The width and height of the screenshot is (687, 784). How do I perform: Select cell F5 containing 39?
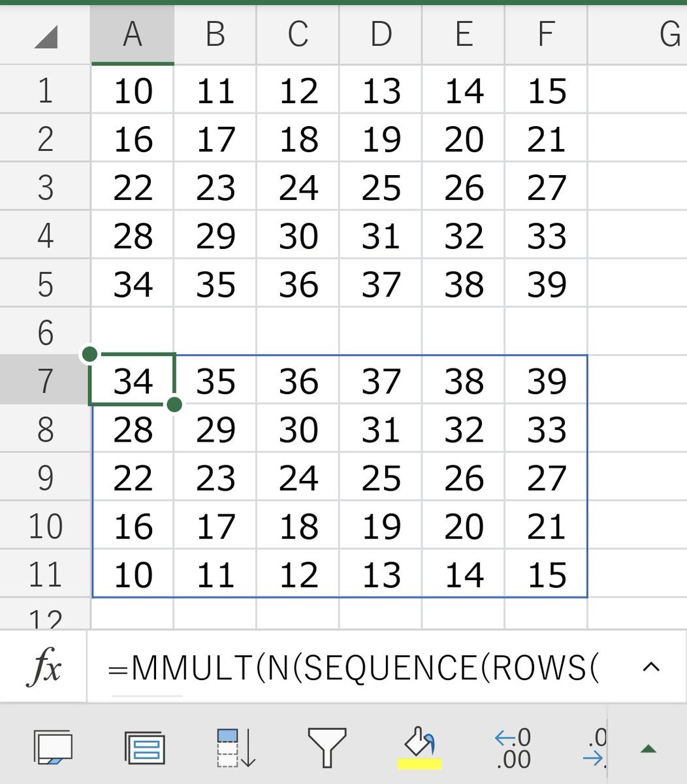546,284
